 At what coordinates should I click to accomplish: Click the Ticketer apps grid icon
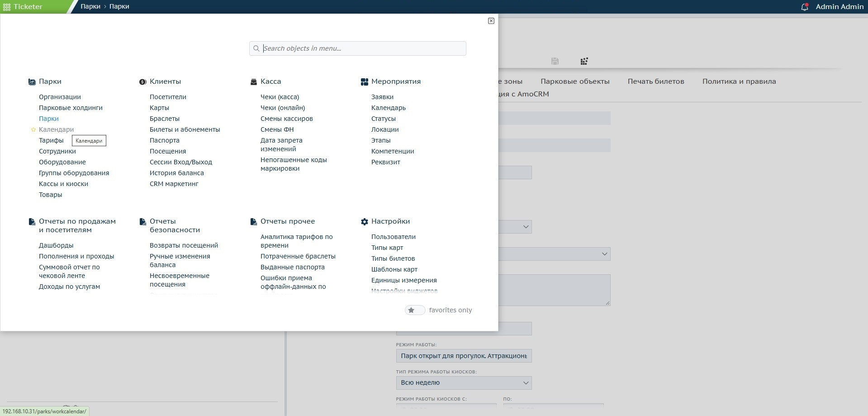[x=7, y=7]
